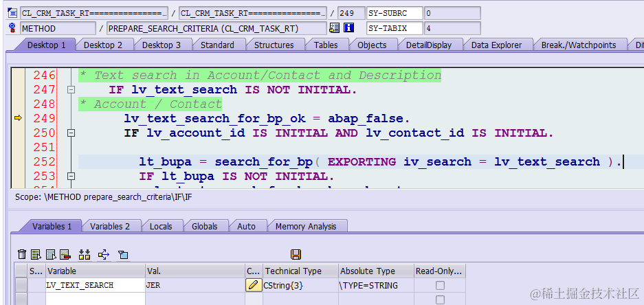Click the funnel-and-box icon in the Variables toolbar
The height and width of the screenshot is (305, 644).
pos(123,254)
